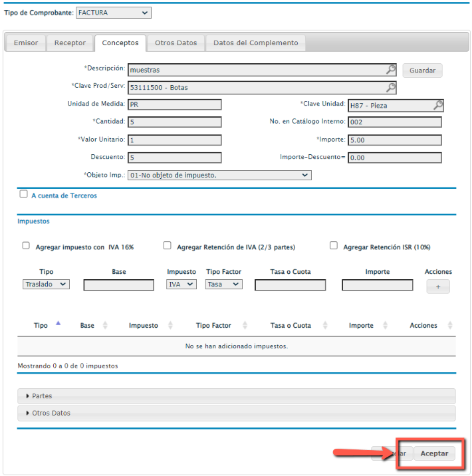Sort impuestos table by Tipo Factor arrows
Image resolution: width=472 pixels, height=476 pixels.
pos(245,325)
